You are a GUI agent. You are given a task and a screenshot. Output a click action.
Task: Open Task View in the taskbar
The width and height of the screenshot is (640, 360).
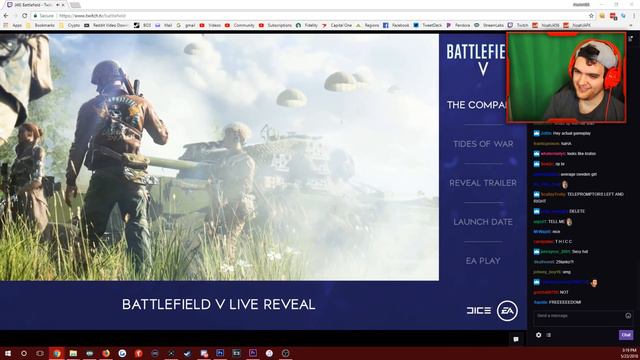[x=40, y=353]
